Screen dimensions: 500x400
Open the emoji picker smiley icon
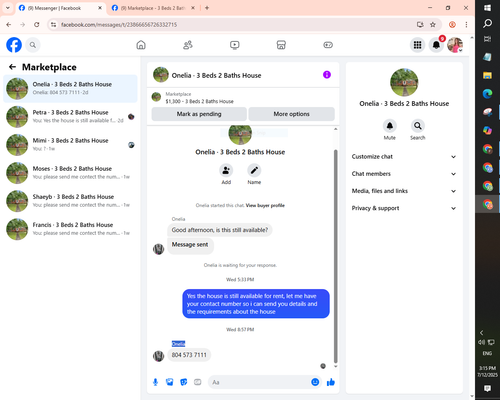[x=315, y=382]
